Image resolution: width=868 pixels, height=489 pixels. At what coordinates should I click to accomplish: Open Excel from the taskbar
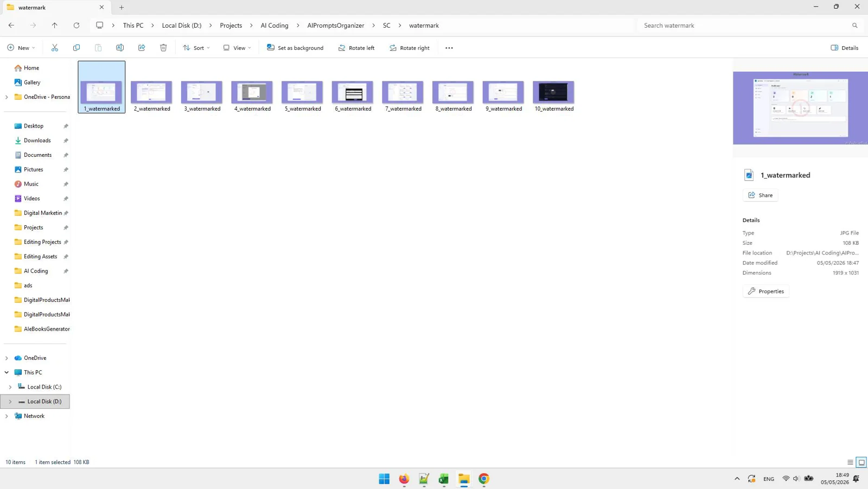tap(444, 479)
